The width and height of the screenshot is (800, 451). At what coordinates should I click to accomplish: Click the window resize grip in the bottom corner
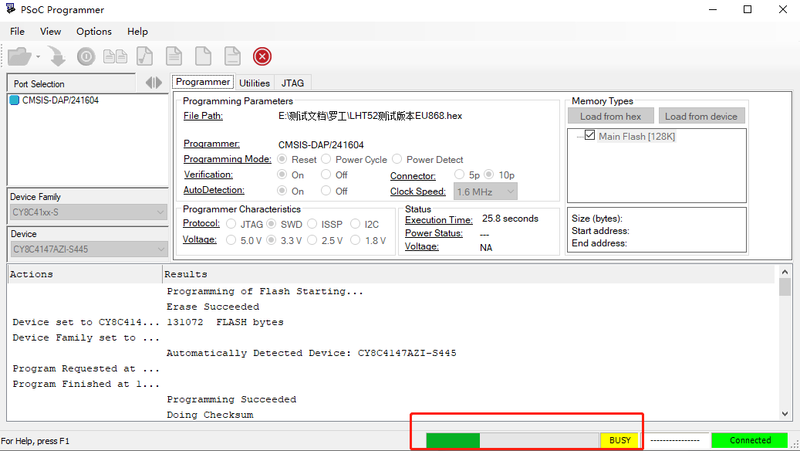coord(794,444)
